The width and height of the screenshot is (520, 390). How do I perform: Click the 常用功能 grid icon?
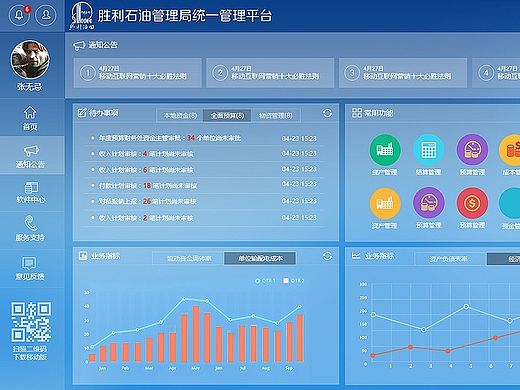[x=357, y=113]
